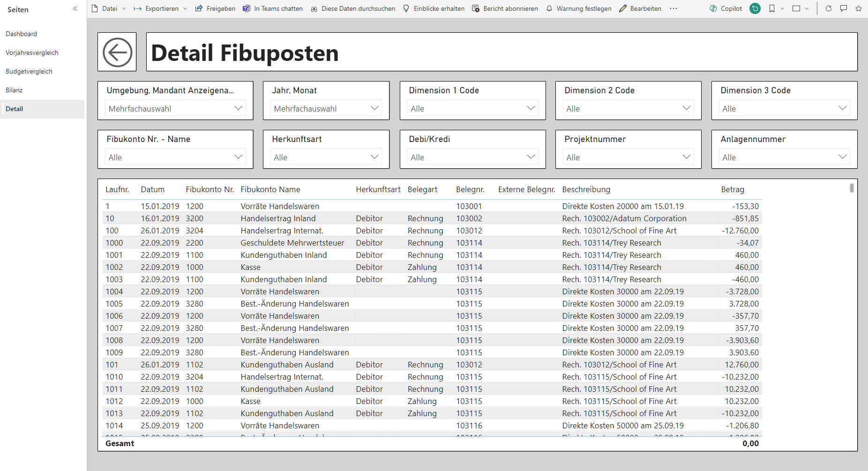Viewport: 868px width, 471px height.
Task: Navigate to the Dashboard page
Action: point(21,34)
